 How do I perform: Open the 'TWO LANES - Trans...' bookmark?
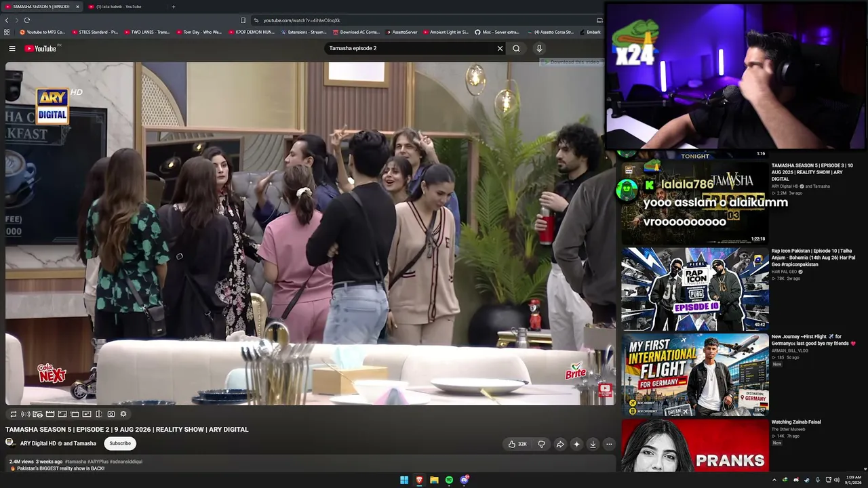point(146,32)
